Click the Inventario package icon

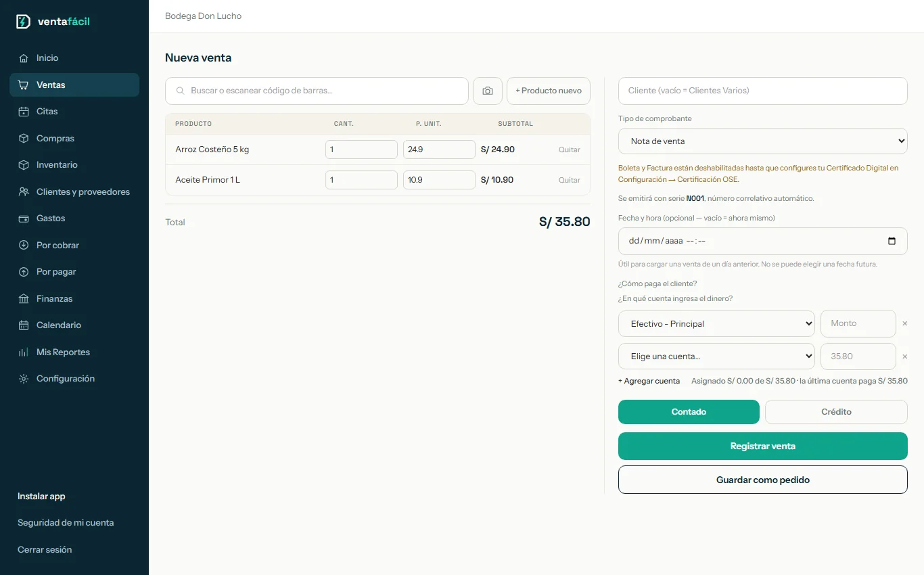tap(24, 165)
